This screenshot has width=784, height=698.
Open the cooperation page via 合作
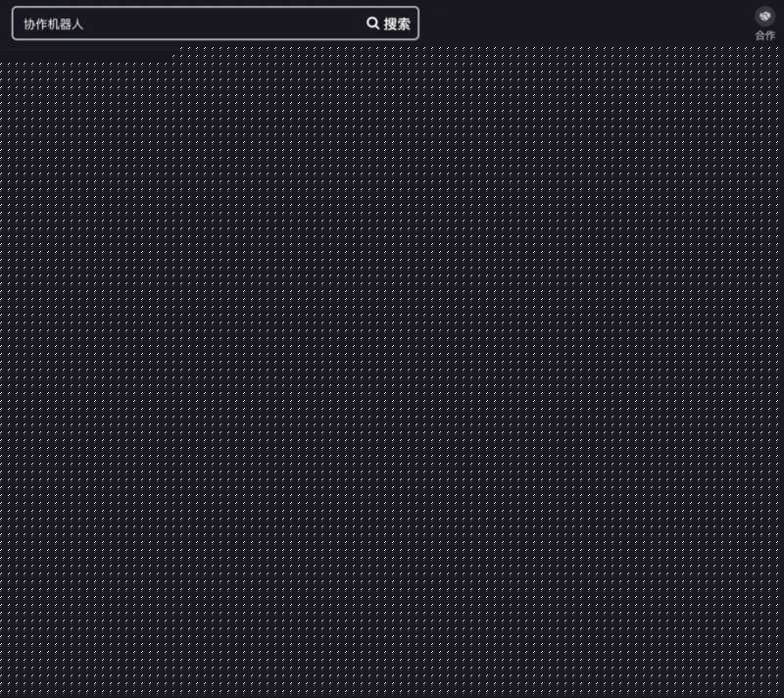pyautogui.click(x=764, y=24)
